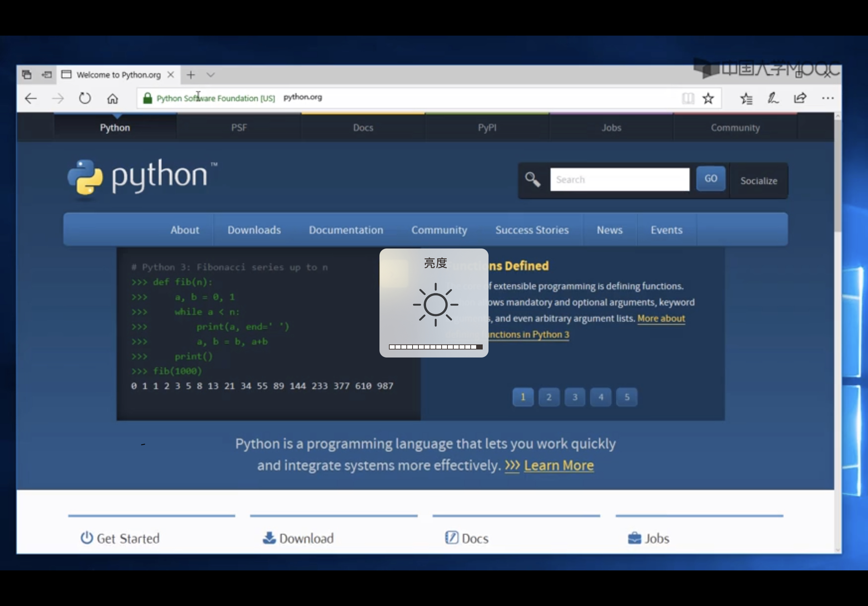The height and width of the screenshot is (606, 868).
Task: Select the Docs top navigation tab
Action: pyautogui.click(x=363, y=128)
